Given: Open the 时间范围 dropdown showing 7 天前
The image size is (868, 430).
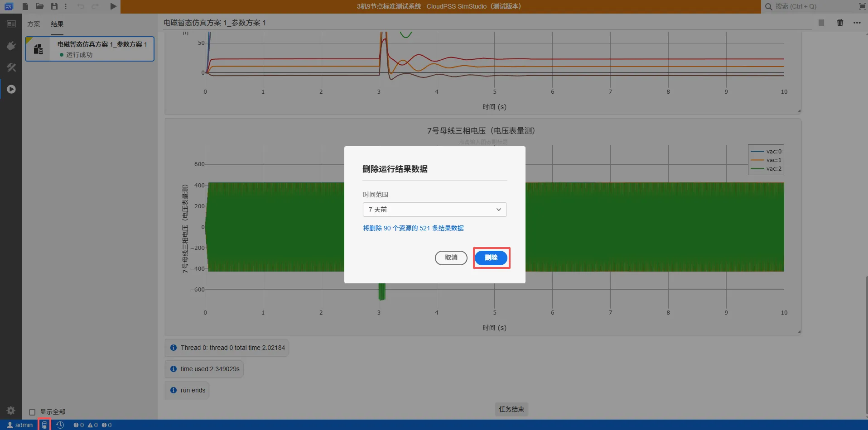Looking at the screenshot, I should [434, 210].
